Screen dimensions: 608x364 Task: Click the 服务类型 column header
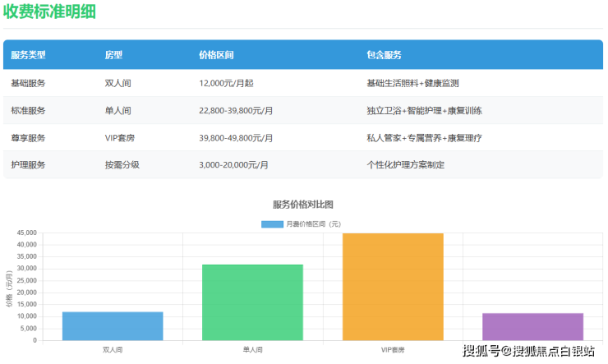tap(29, 55)
